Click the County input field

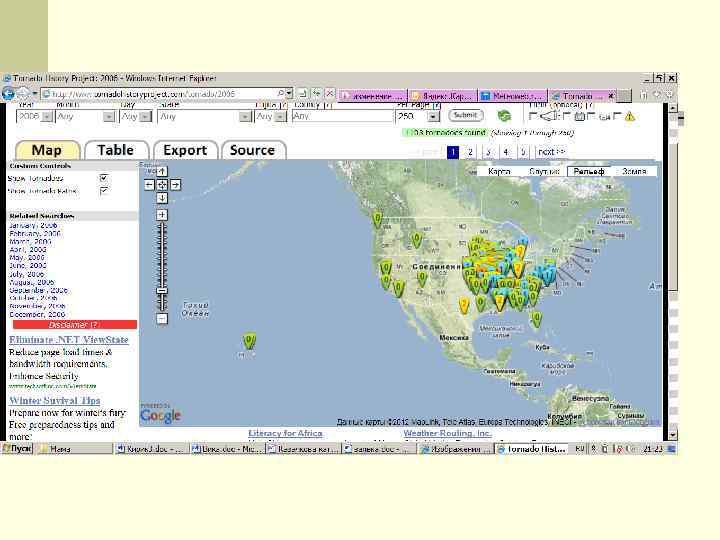coord(343,116)
